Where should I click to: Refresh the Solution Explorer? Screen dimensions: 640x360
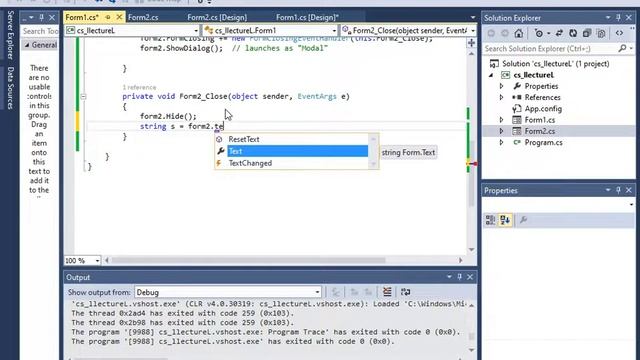(x=573, y=33)
